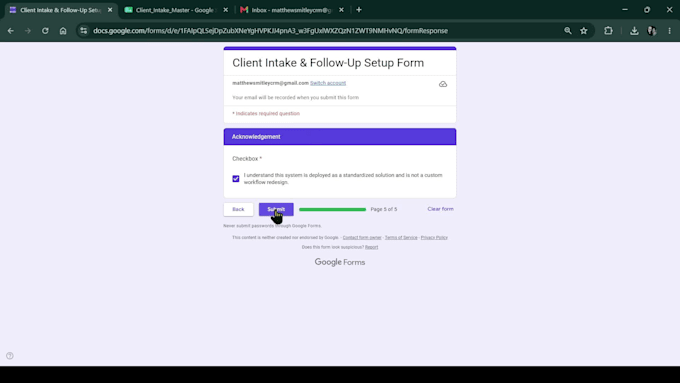This screenshot has height=383, width=680.
Task: Restore down the browser window
Action: [x=647, y=10]
